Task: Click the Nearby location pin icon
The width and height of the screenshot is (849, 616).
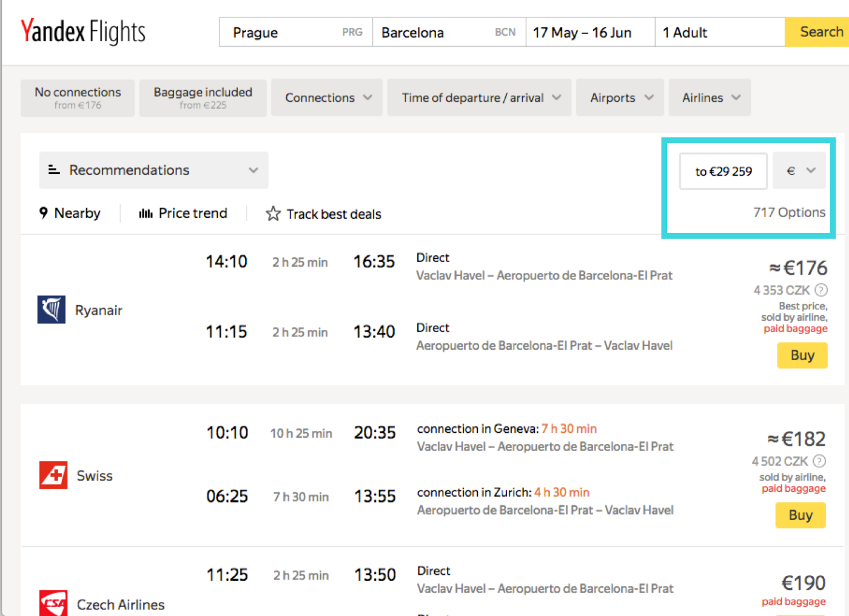Action: [44, 213]
